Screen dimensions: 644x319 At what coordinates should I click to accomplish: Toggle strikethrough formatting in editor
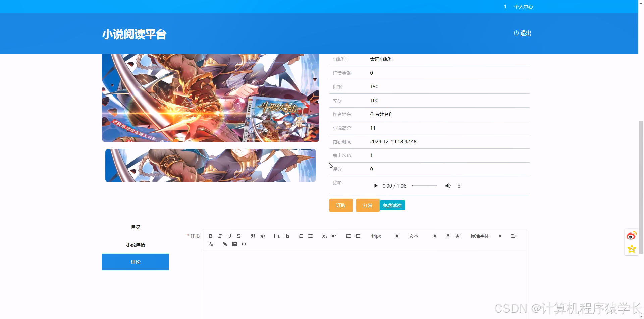[239, 236]
